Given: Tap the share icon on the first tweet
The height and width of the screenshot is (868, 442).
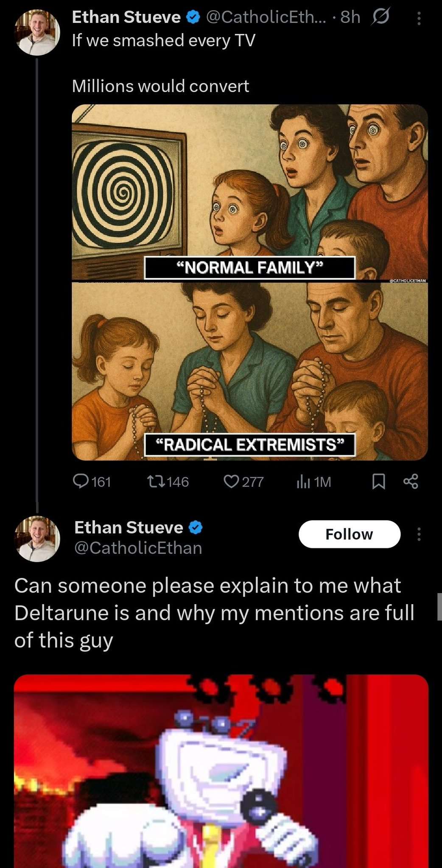Looking at the screenshot, I should (x=411, y=481).
